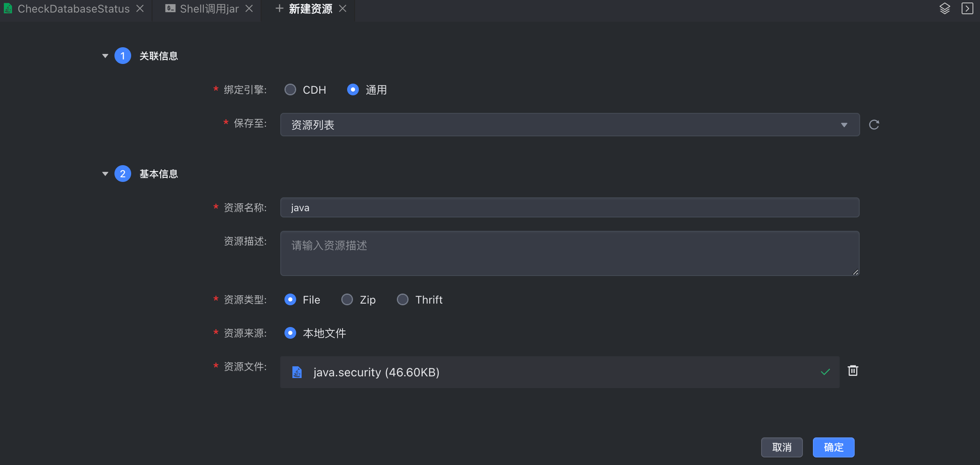Collapse the 关联信息 section
Image resolution: width=980 pixels, height=465 pixels.
(105, 56)
